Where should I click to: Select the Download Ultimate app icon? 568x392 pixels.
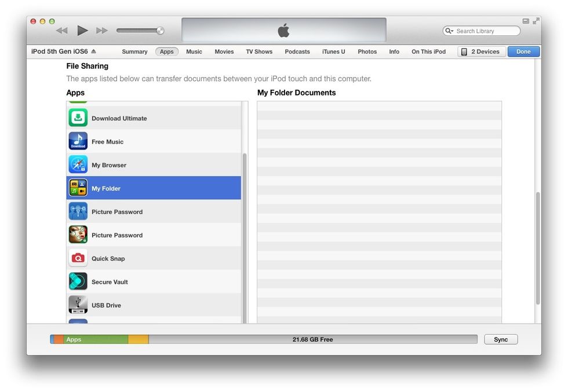(78, 118)
